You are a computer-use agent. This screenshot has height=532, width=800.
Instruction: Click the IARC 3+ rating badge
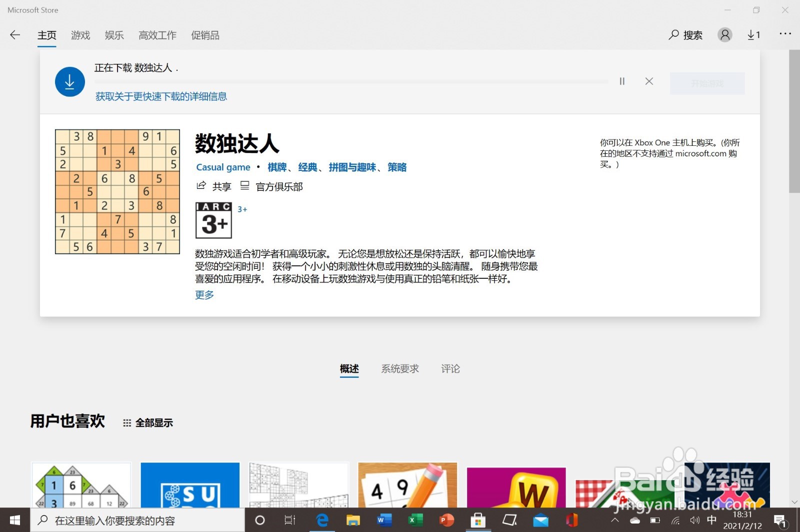pyautogui.click(x=214, y=220)
